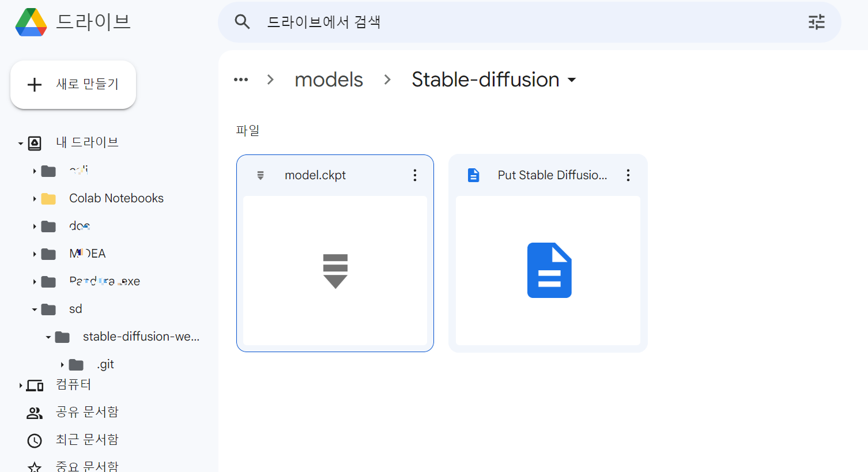Select the model.ckpt file preview thumbnail
The width and height of the screenshot is (868, 472).
pos(335,270)
